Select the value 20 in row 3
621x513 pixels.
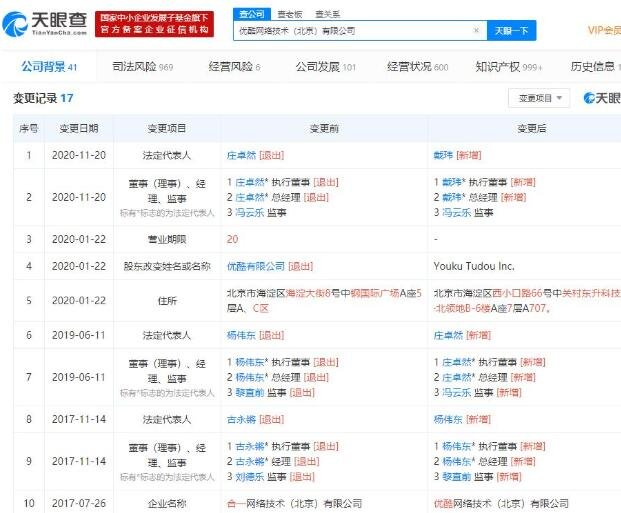pyautogui.click(x=232, y=239)
